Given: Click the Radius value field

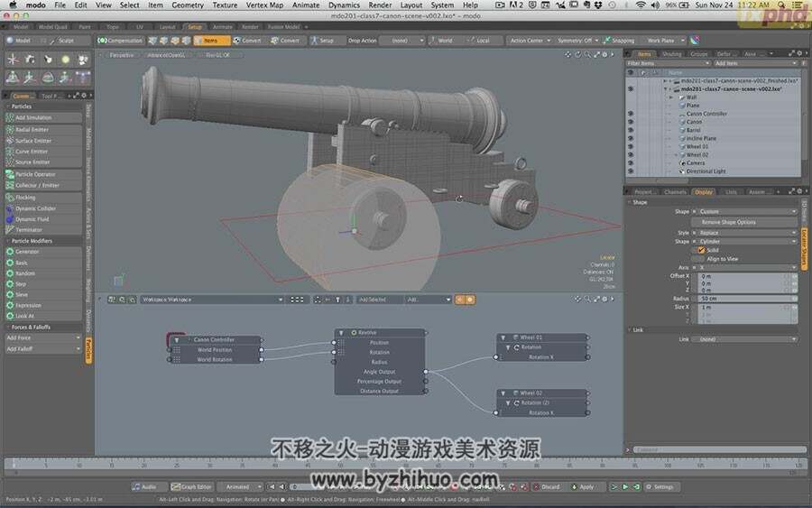Looking at the screenshot, I should click(x=748, y=299).
